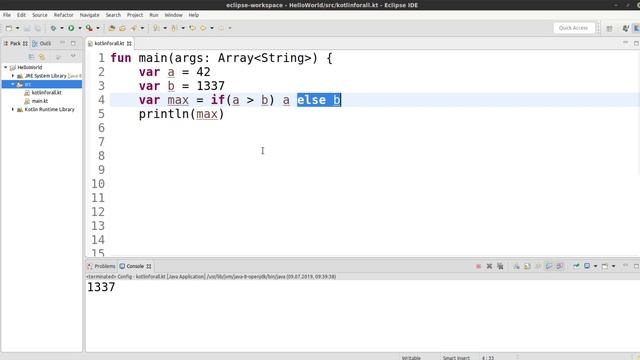640x360 pixels.
Task: Click the Save All icon
Action: pyautogui.click(x=38, y=28)
